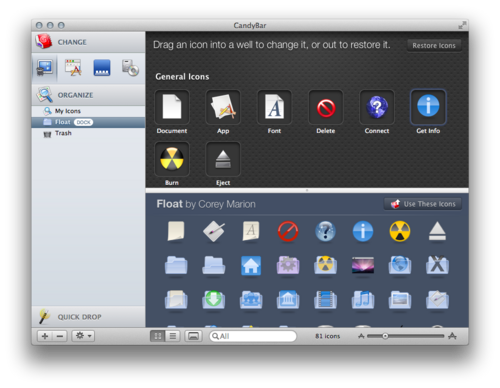The height and width of the screenshot is (388, 500).
Task: Select the Float shared group folder icon
Action: [x=251, y=299]
